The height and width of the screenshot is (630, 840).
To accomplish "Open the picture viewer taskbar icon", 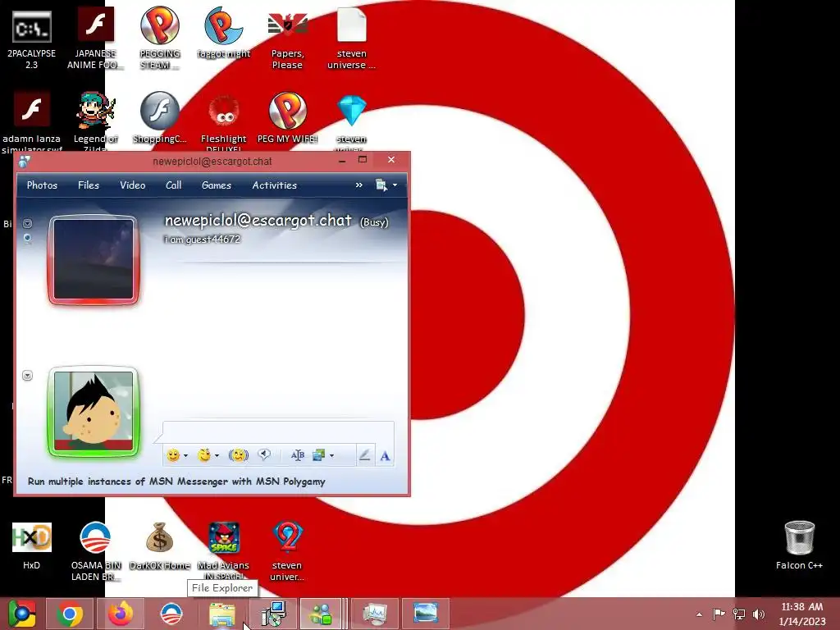I will click(x=426, y=614).
